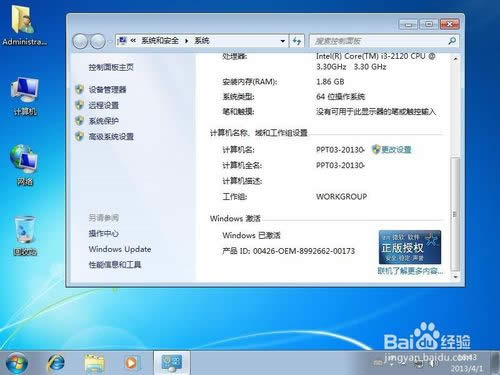Open 控制面板主页 link
Viewport: 500px width, 375px height.
(111, 67)
